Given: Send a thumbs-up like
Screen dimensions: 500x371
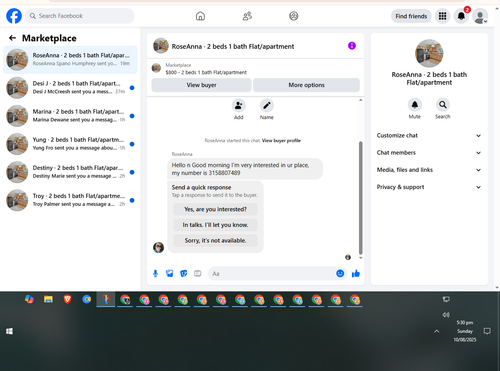Looking at the screenshot, I should pyautogui.click(x=356, y=274).
